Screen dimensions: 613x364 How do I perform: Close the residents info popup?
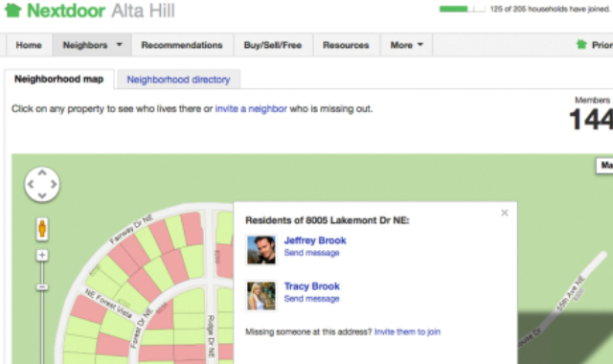pyautogui.click(x=505, y=213)
